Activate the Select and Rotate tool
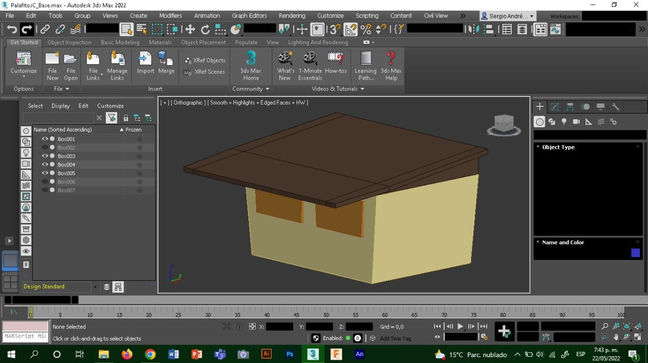Image resolution: width=648 pixels, height=363 pixels. (x=205, y=29)
